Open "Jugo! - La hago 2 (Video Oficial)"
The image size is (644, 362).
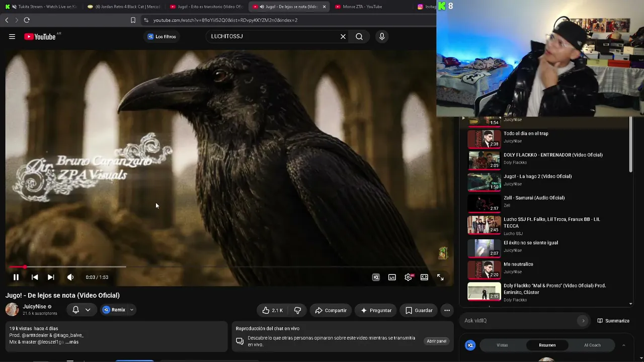537,176
